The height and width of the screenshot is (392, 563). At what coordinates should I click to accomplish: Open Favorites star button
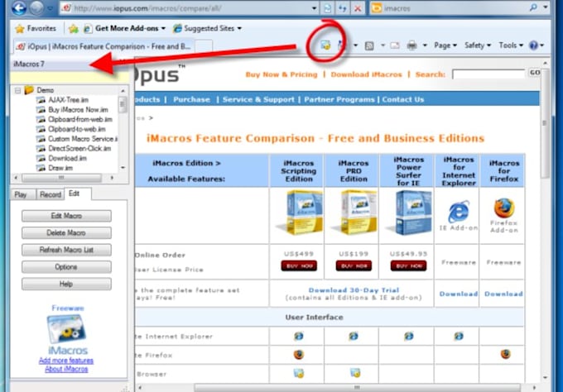tap(35, 28)
